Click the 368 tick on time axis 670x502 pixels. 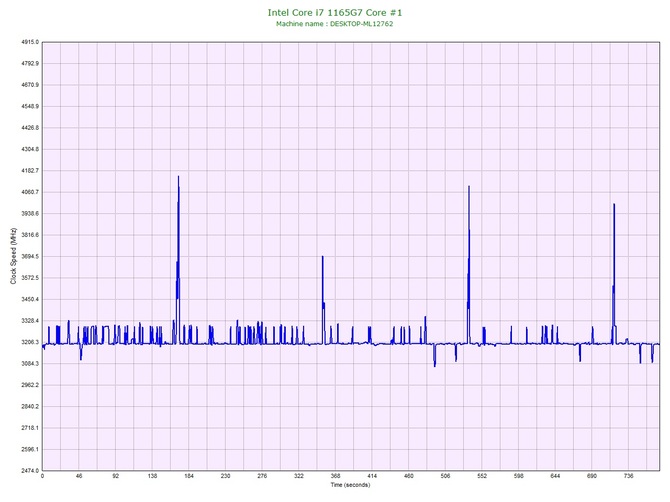tap(335, 476)
